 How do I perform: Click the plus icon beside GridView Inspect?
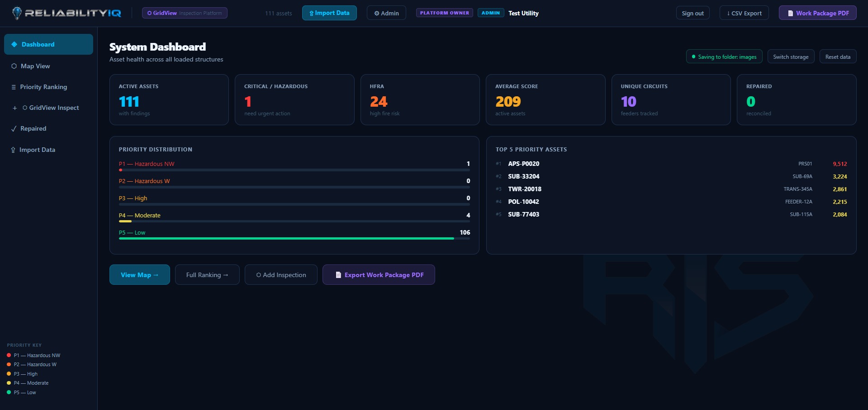(x=15, y=108)
